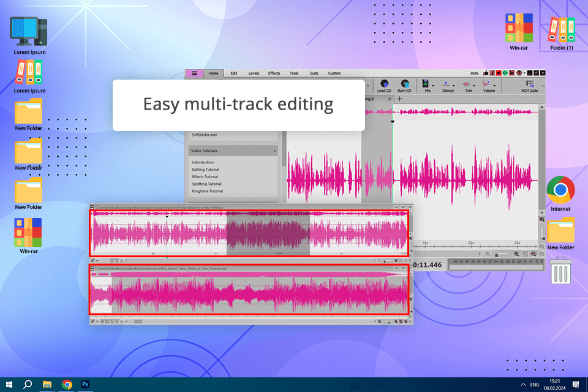
Task: Open the Lorem Ipsum computer icon
Action: 29,31
